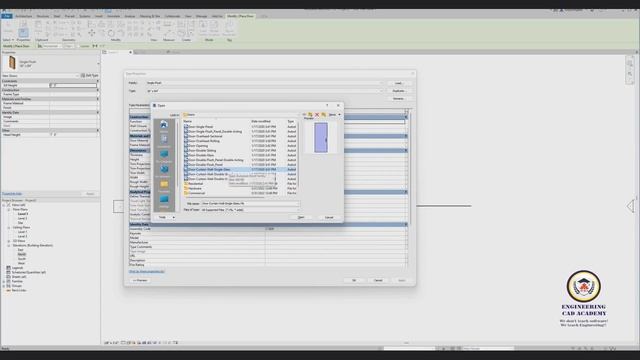Click the Properties ribbon button
The height and width of the screenshot is (360, 640).
pyautogui.click(x=23, y=33)
